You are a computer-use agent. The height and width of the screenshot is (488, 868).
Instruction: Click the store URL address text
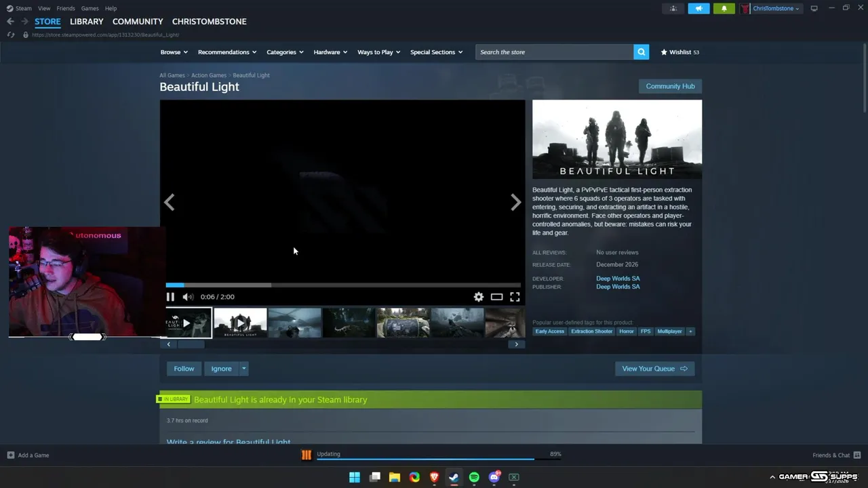coord(105,35)
